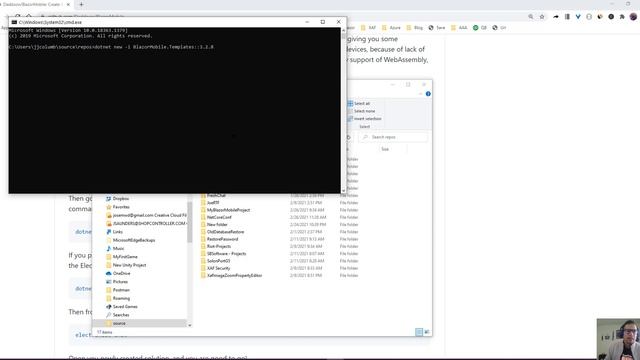This screenshot has width=640, height=360.
Task: Refresh the File Explorer folder view
Action: click(x=349, y=137)
